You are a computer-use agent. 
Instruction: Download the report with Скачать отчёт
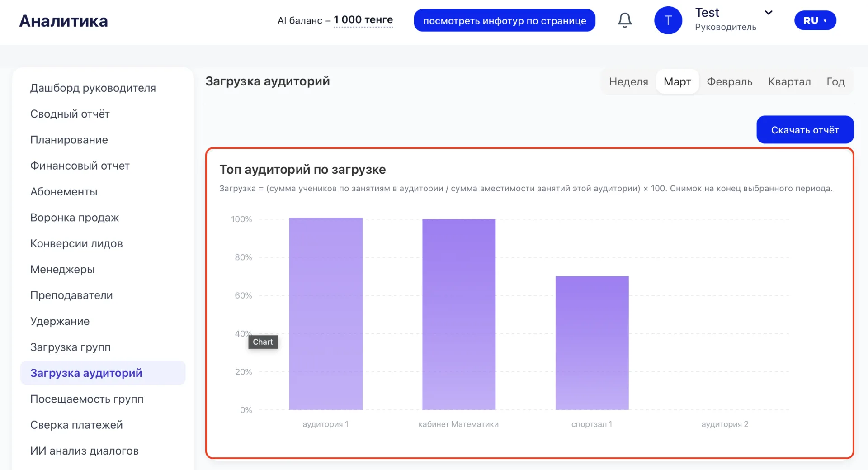pyautogui.click(x=805, y=130)
